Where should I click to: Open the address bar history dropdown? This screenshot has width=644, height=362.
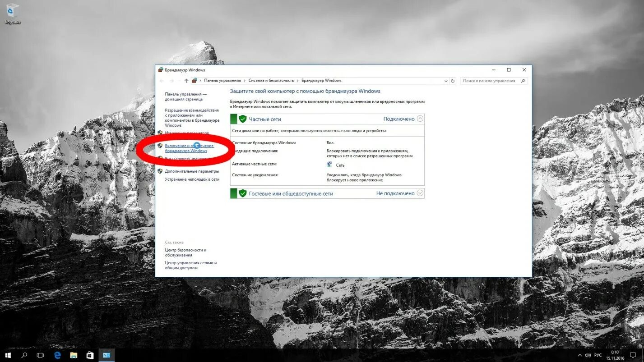pyautogui.click(x=445, y=81)
